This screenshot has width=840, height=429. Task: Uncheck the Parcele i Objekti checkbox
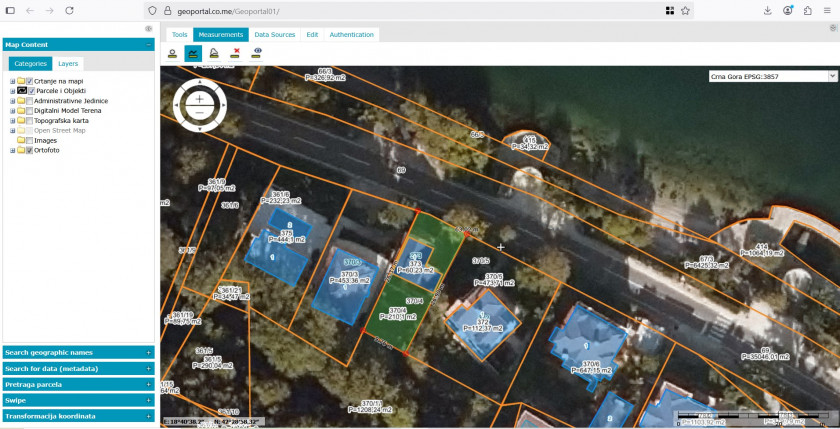pyautogui.click(x=30, y=91)
